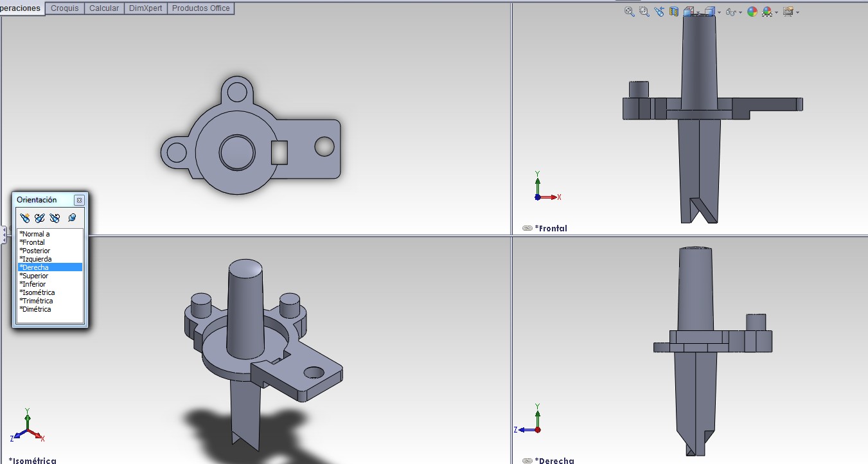Close the Orientación dialog
The width and height of the screenshot is (868, 464).
point(80,200)
